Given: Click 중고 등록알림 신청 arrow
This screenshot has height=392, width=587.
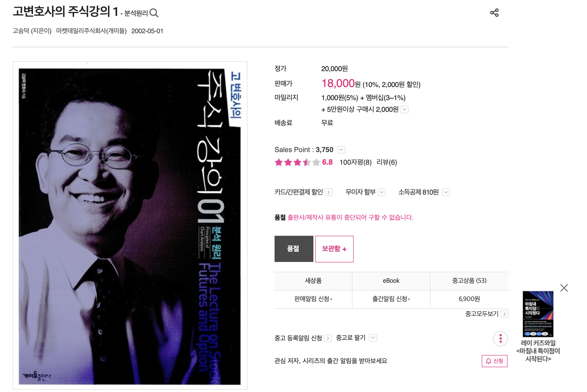Looking at the screenshot, I should [328, 338].
